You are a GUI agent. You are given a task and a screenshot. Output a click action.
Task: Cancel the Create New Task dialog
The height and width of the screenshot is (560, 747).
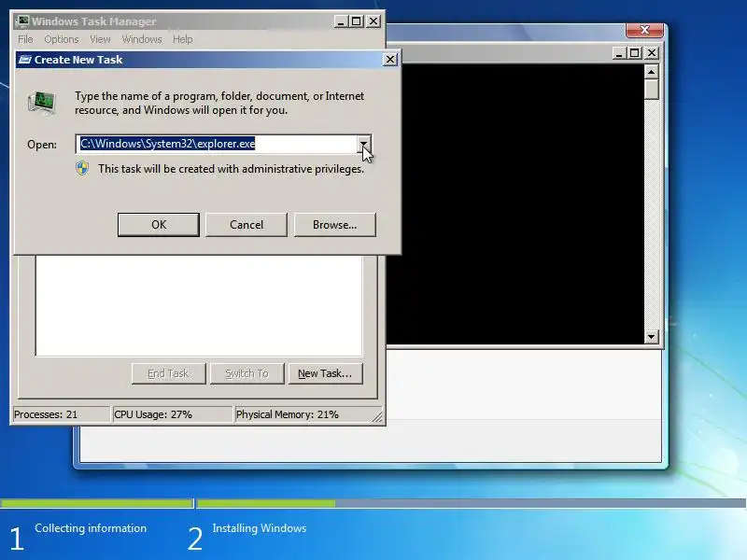point(247,224)
